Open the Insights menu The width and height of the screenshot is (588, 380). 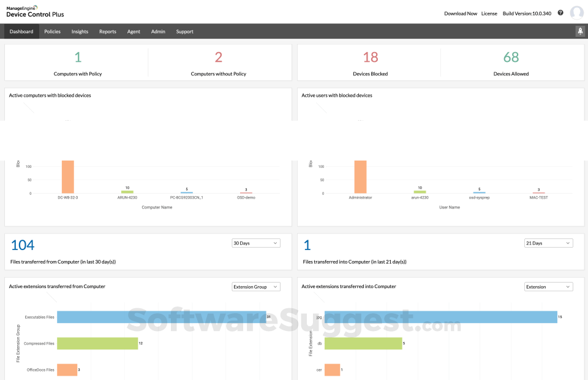point(80,31)
